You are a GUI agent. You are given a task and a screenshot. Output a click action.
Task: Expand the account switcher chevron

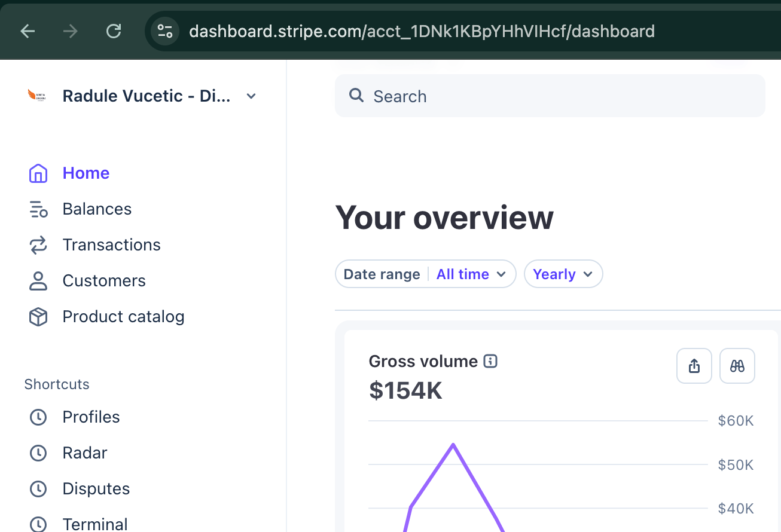click(251, 96)
